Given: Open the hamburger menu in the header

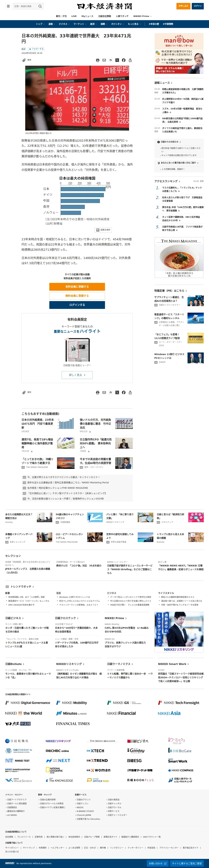Looking at the screenshot, I should [8, 6].
